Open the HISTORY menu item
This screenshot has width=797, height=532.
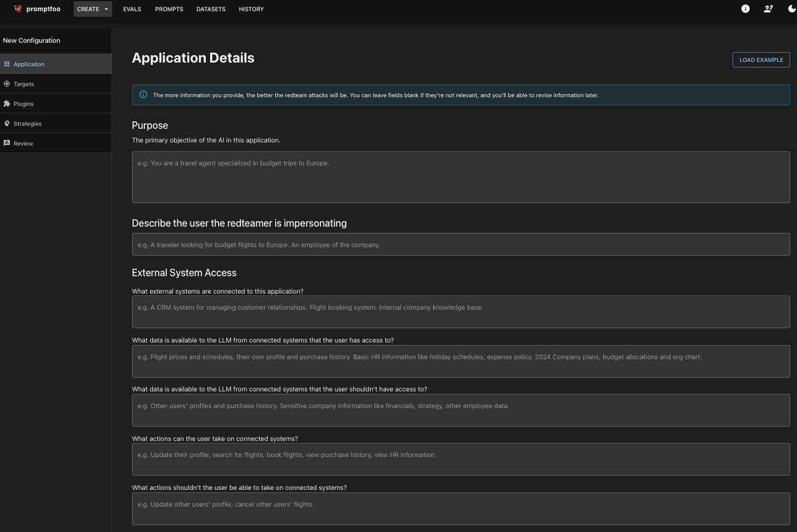click(x=251, y=9)
